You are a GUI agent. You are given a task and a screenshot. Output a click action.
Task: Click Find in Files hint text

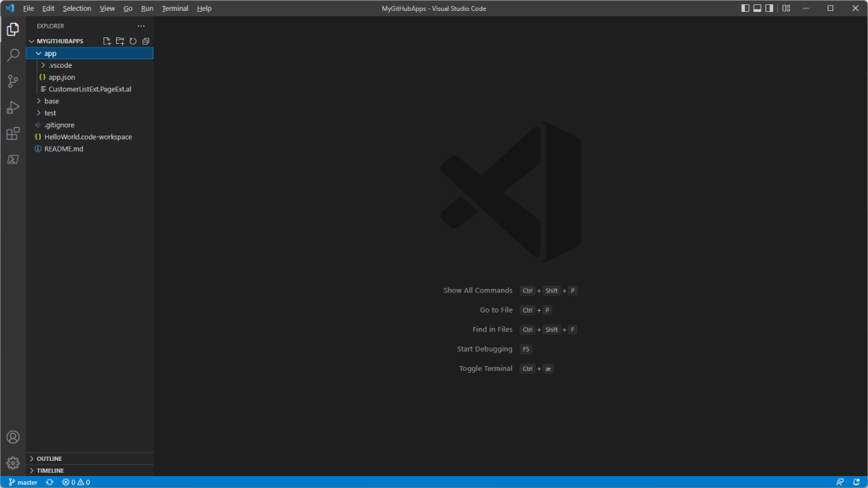click(492, 330)
